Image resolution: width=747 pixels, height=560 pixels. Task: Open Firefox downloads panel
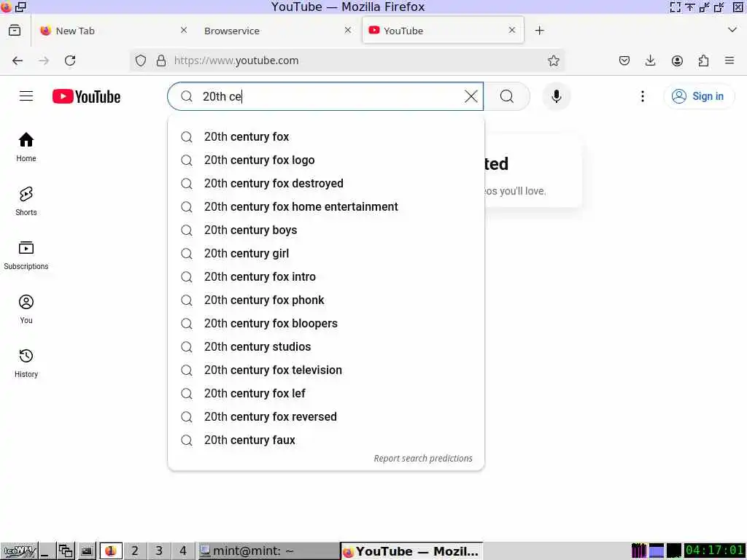coord(650,61)
